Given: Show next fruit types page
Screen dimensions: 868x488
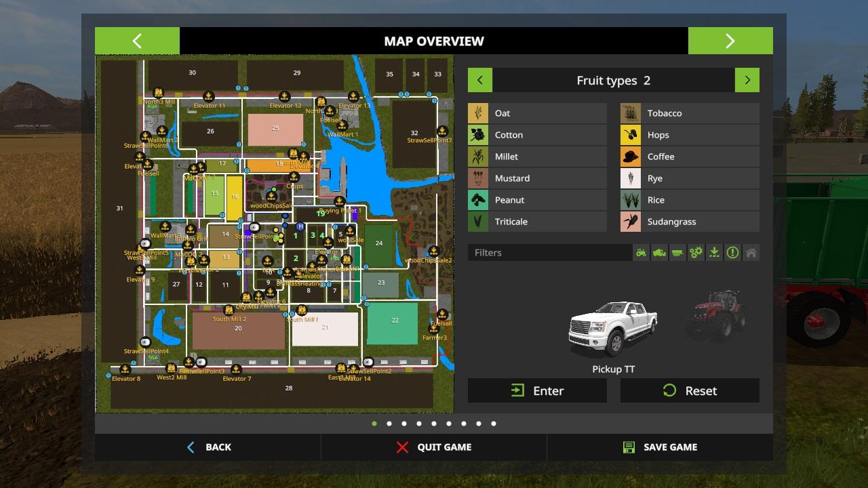Looking at the screenshot, I should pyautogui.click(x=747, y=80).
